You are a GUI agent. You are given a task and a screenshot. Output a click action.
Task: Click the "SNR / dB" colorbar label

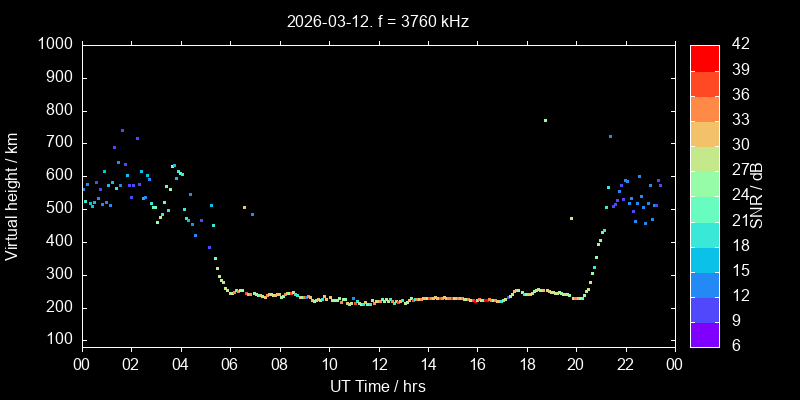pyautogui.click(x=757, y=195)
